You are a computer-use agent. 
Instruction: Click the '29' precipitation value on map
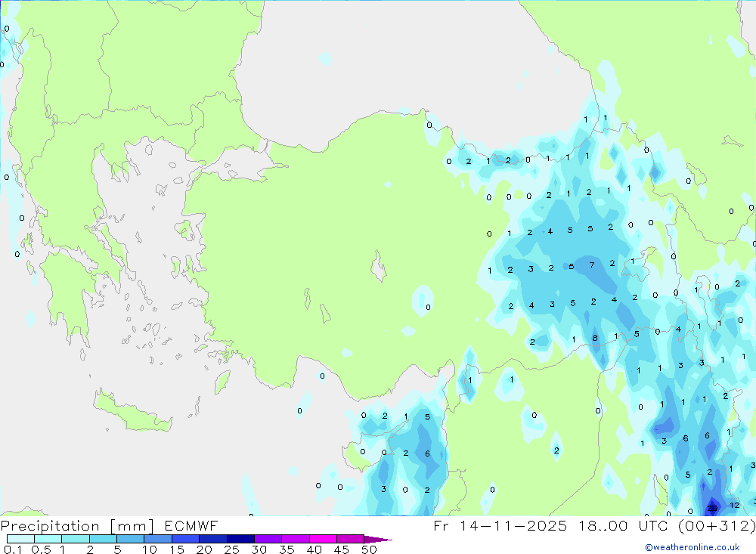[712, 508]
